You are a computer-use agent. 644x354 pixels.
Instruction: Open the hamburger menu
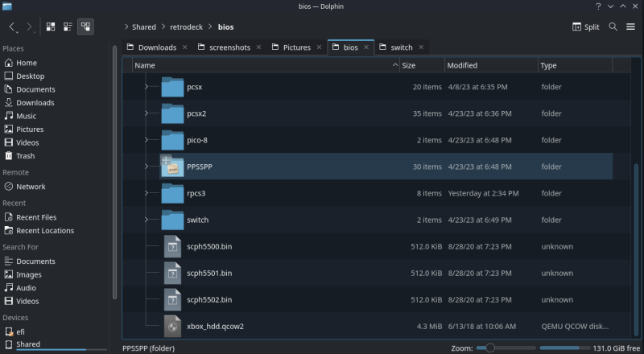click(x=630, y=27)
